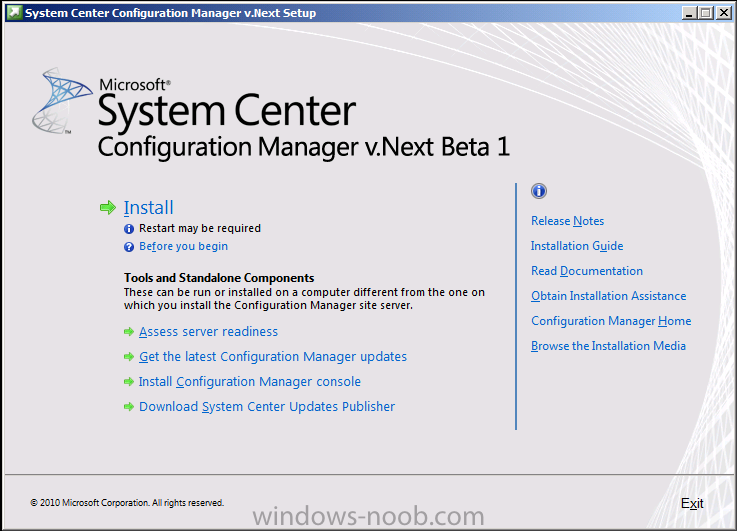Download System Center Updates Publisher
Screen dimensions: 737x531
(x=267, y=406)
